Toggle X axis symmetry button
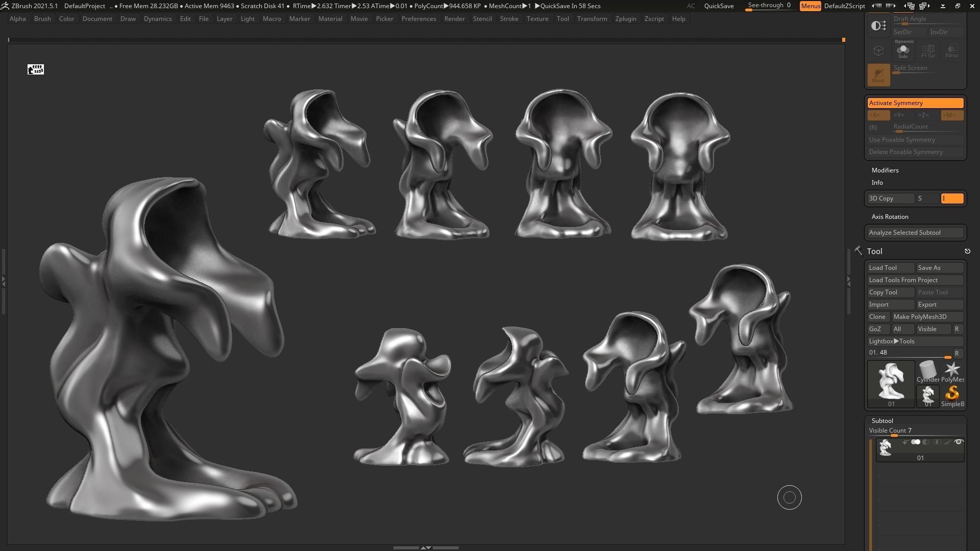Viewport: 980px width, 551px height. coord(877,115)
